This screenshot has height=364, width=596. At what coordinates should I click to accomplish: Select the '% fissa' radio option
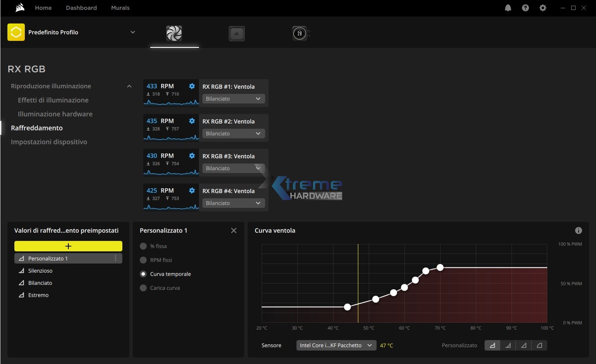[x=143, y=246]
